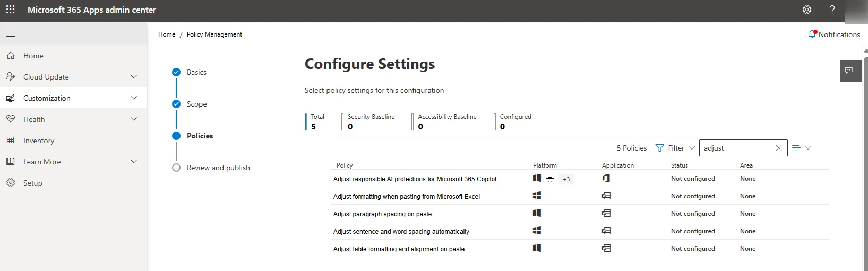868x271 pixels.
Task: Click Office application icon in Copilot row
Action: [x=606, y=178]
